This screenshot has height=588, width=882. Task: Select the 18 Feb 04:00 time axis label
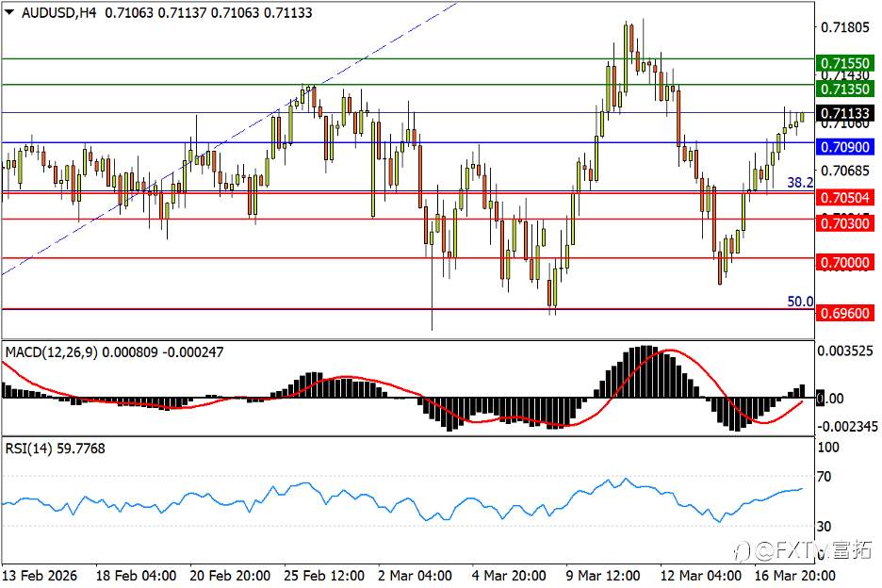(136, 576)
